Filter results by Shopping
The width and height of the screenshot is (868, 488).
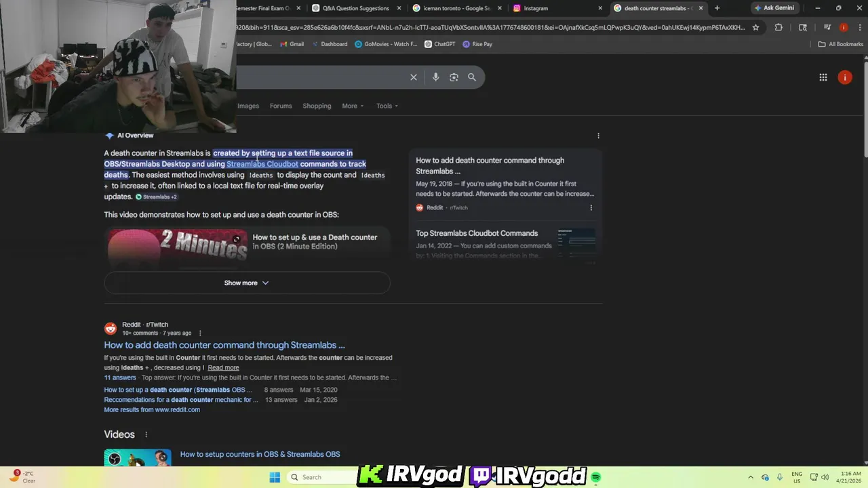(317, 106)
